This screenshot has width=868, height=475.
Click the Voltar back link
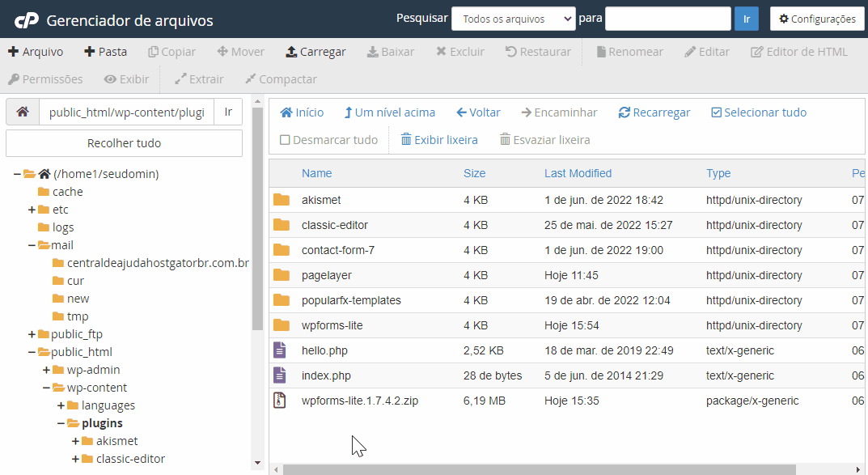pyautogui.click(x=478, y=112)
